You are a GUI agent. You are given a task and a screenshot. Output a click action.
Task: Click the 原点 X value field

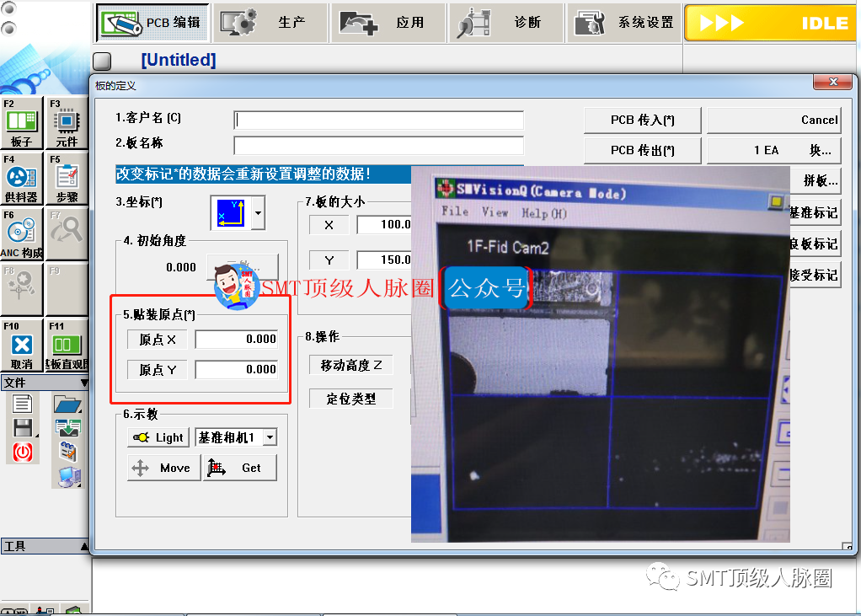coord(237,339)
